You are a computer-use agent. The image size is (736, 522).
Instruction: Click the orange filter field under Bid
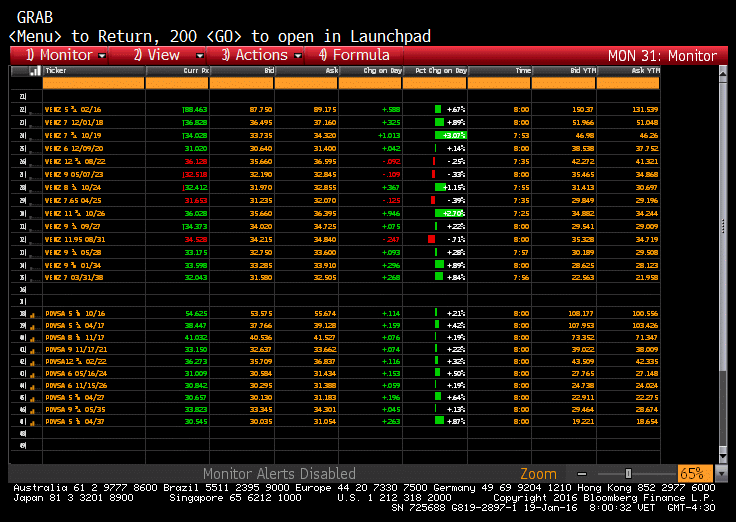click(242, 83)
